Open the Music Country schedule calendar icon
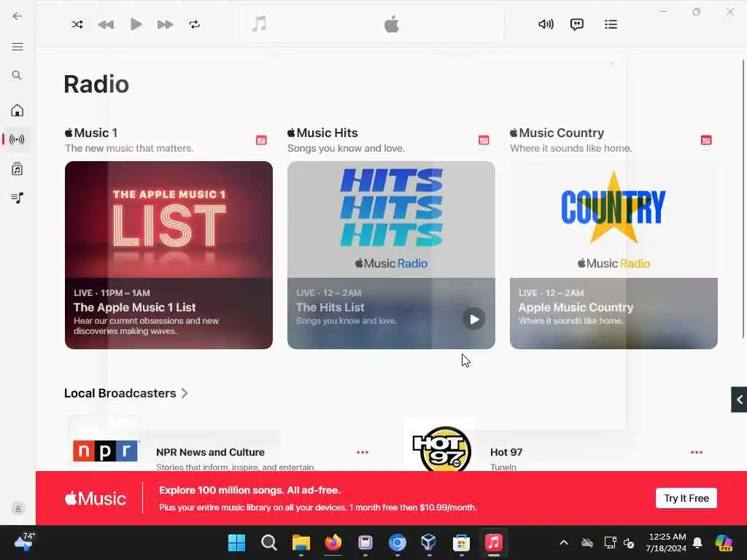Viewport: 747px width, 560px height. pos(706,140)
